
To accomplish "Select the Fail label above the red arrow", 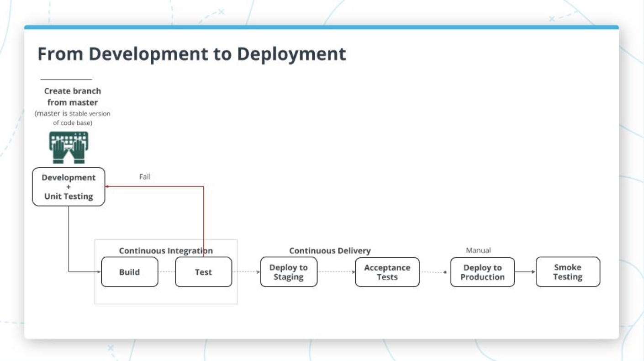I will (x=145, y=177).
